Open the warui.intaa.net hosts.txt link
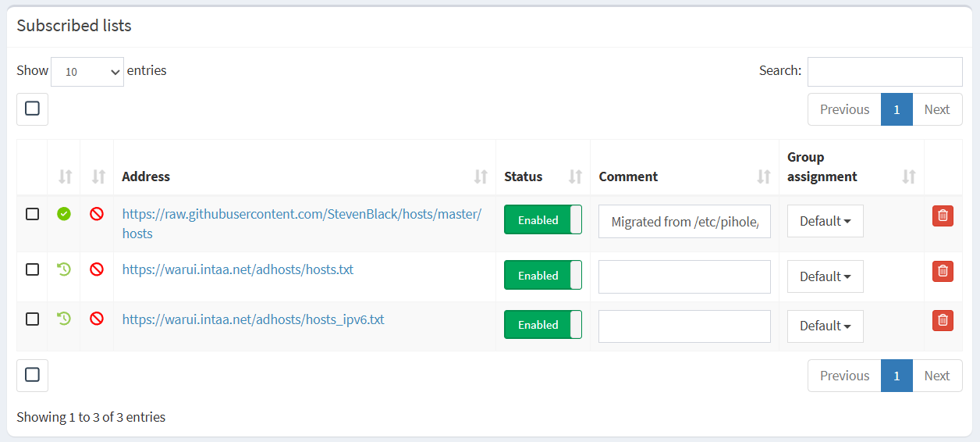The height and width of the screenshot is (442, 980). click(238, 269)
